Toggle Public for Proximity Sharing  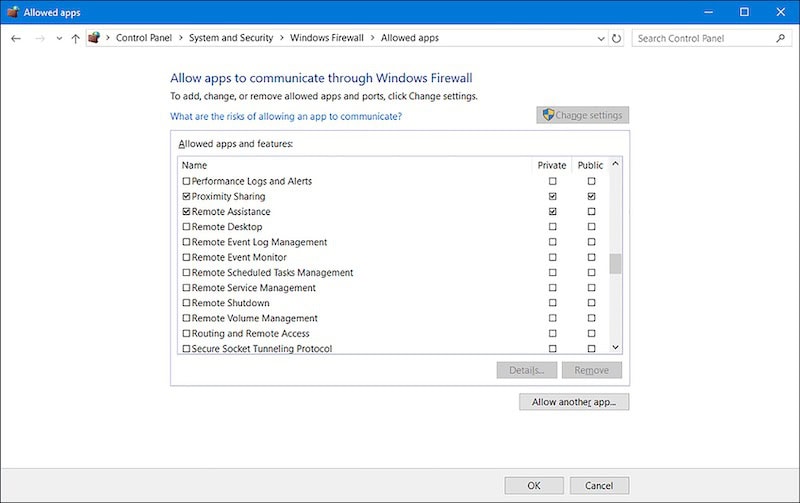pos(591,196)
